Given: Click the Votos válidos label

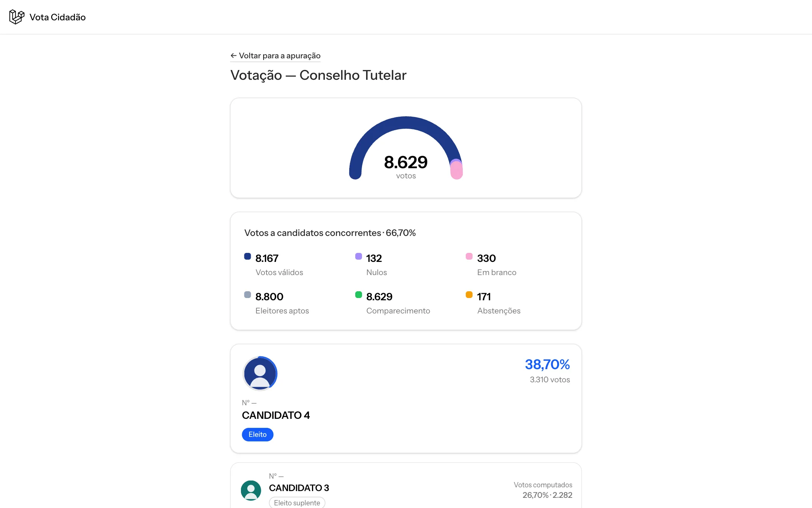Looking at the screenshot, I should pos(279,272).
